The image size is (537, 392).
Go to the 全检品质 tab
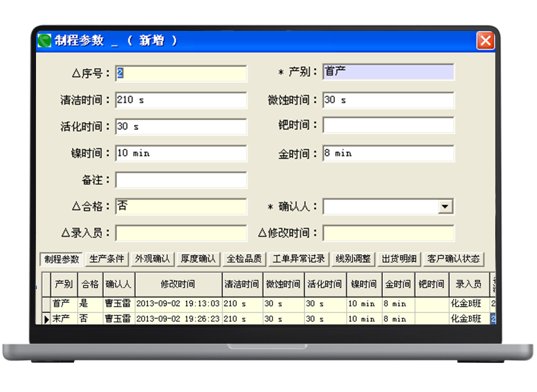tap(244, 259)
